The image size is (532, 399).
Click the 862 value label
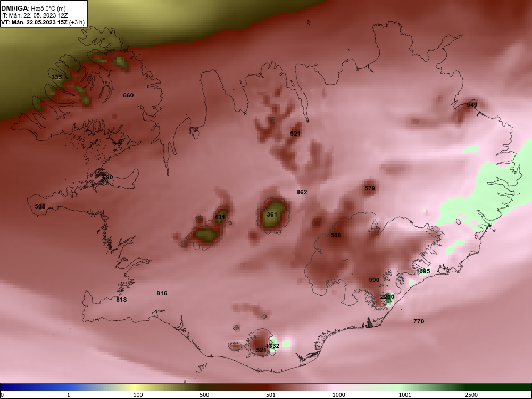click(x=302, y=192)
